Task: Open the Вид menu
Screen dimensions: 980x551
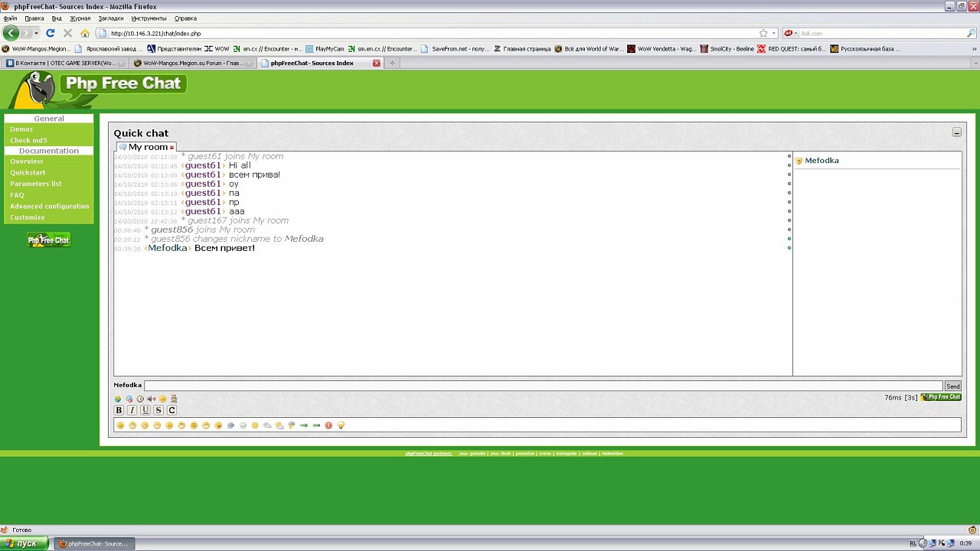Action: [x=57, y=18]
